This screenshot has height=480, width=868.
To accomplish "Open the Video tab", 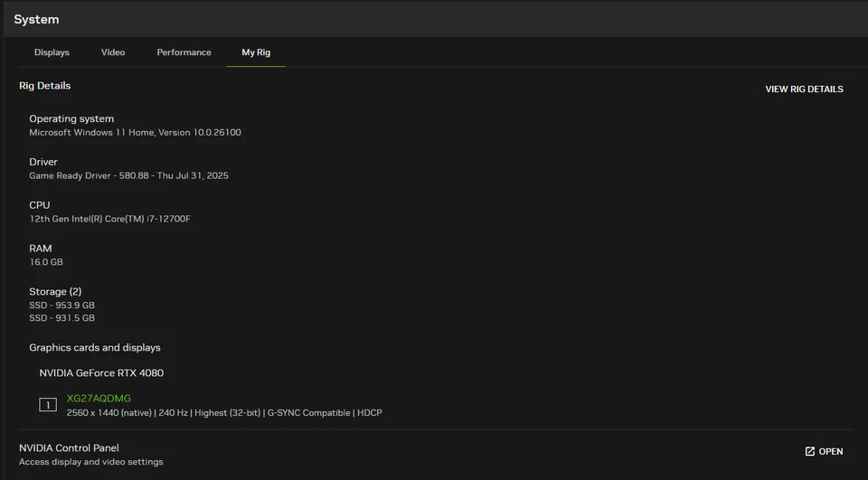I will point(113,52).
